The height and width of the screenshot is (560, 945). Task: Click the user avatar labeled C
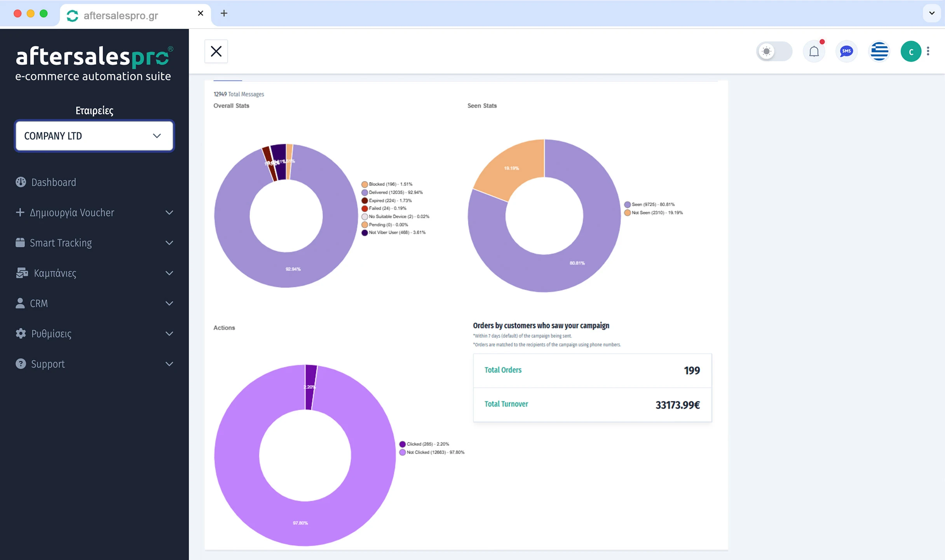(x=911, y=51)
